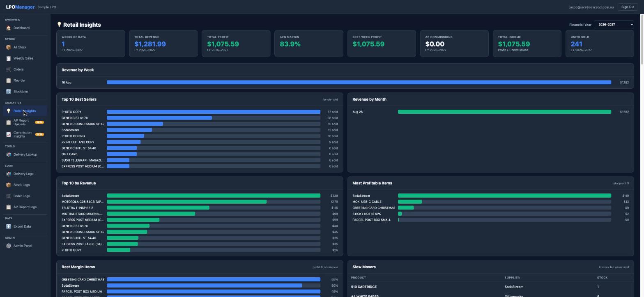644x297 pixels.
Task: Click the Orders cart icon
Action: (8, 69)
